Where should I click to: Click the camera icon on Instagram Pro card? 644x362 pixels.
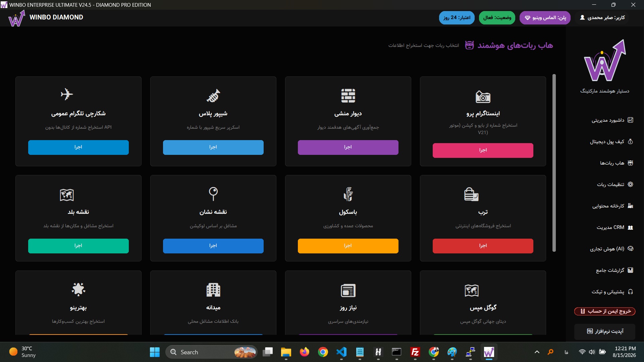coord(483,97)
